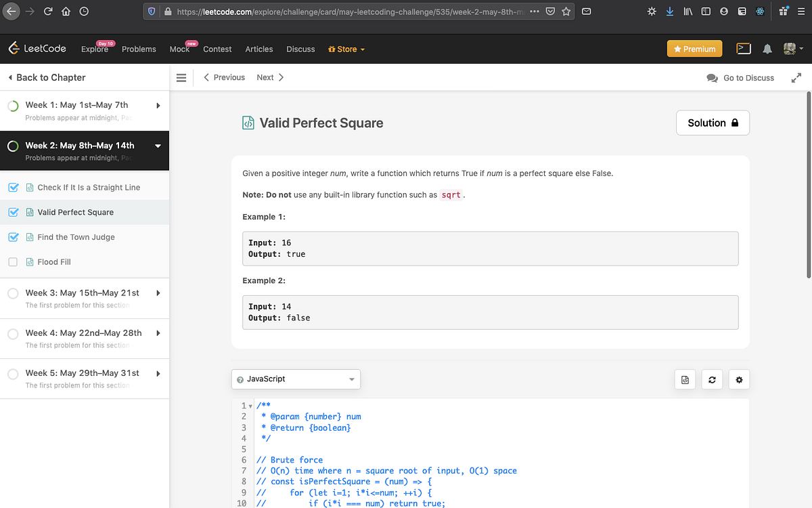Click the reset code refresh icon
This screenshot has height=508, width=812.
(x=712, y=380)
